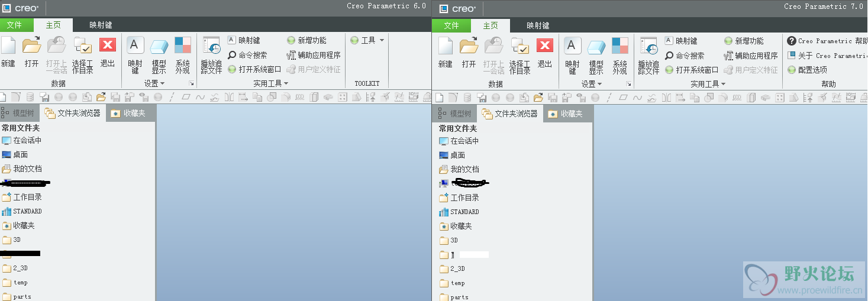This screenshot has width=868, height=301.
Task: Open Creo Parametric 帮助 in Creo 7.0 window
Action: (x=827, y=41)
